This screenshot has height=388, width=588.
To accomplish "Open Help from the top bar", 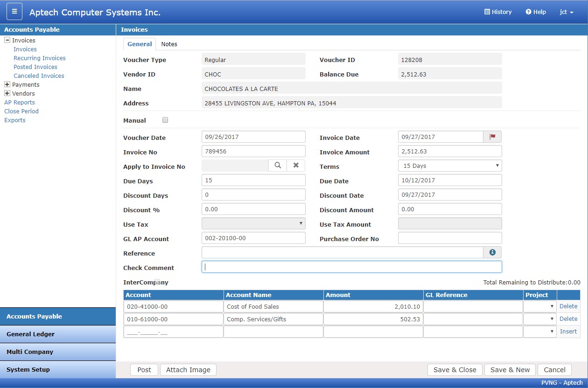I will [x=536, y=12].
